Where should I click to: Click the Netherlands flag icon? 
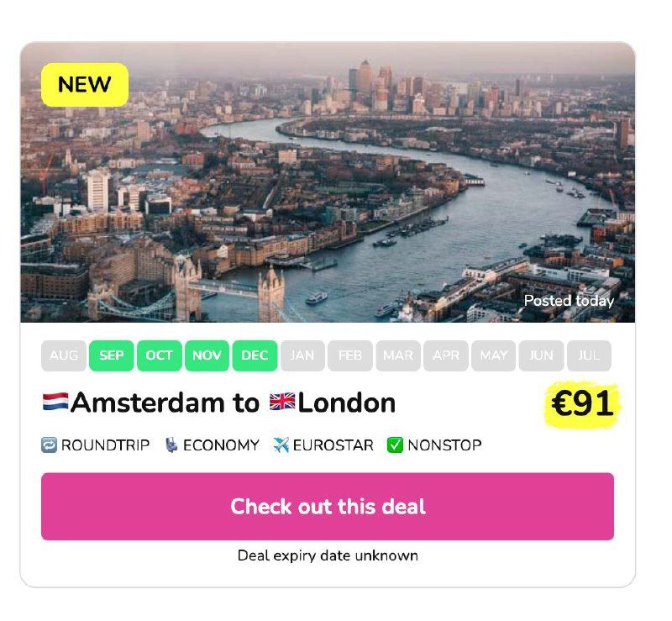(x=55, y=403)
